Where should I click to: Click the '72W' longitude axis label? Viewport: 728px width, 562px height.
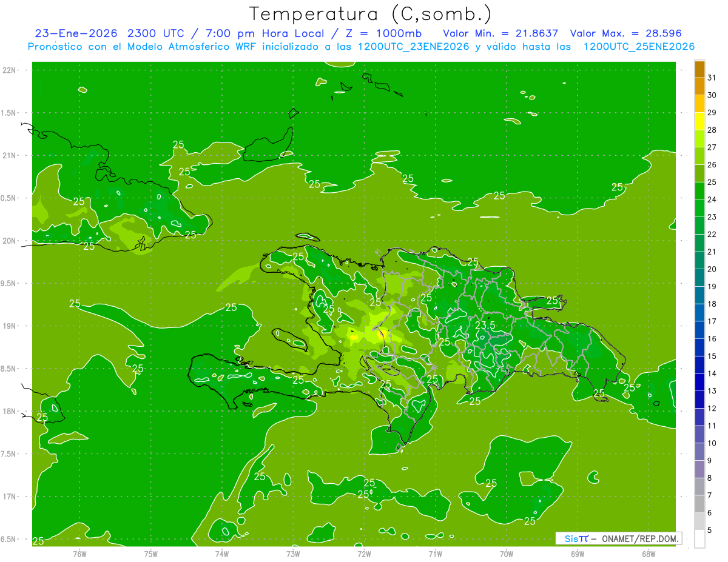pyautogui.click(x=364, y=554)
